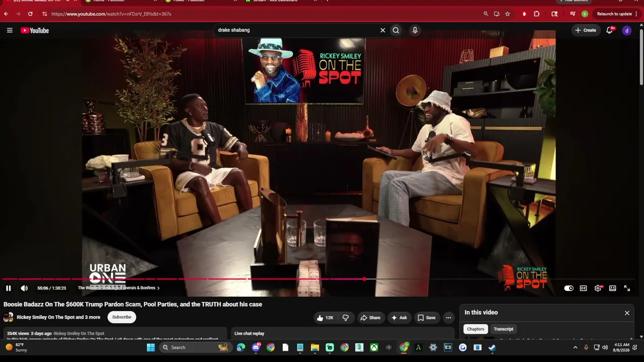Subscribe to Rickey Smiley On The Spot
Image resolution: width=644 pixels, height=362 pixels.
click(122, 317)
